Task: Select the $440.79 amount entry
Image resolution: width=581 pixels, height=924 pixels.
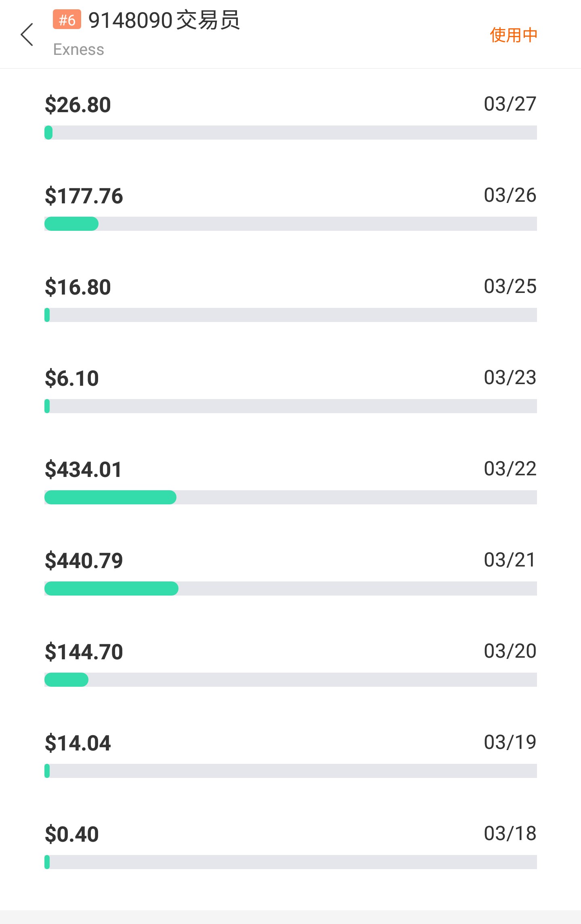Action: pyautogui.click(x=84, y=561)
